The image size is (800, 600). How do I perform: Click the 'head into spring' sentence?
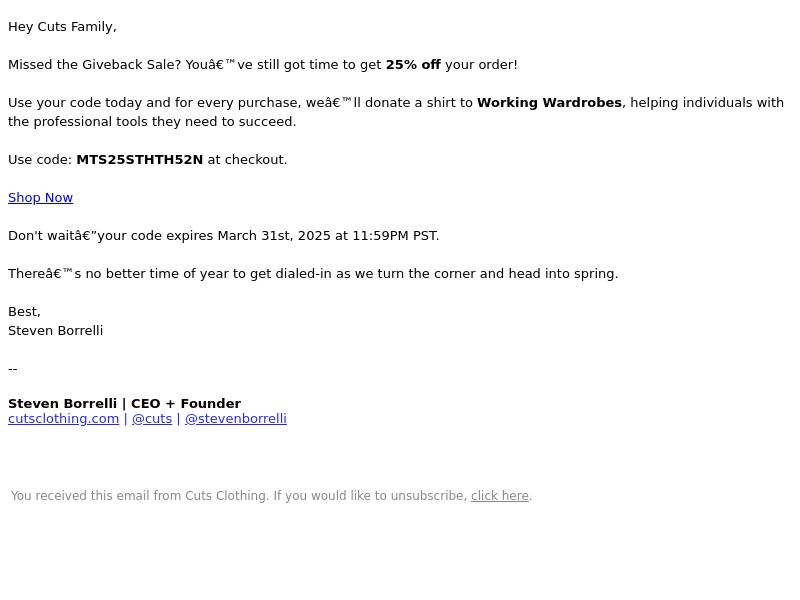point(313,273)
